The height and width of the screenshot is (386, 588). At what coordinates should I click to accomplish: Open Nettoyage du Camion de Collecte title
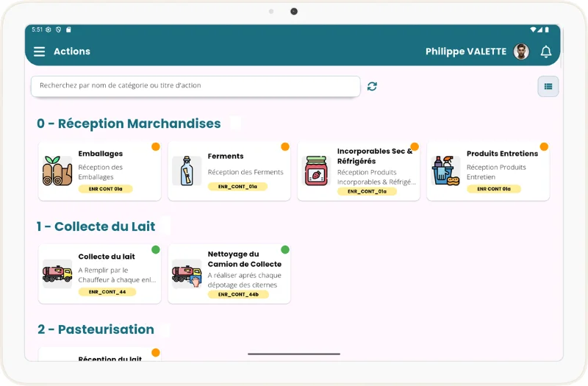pyautogui.click(x=245, y=259)
